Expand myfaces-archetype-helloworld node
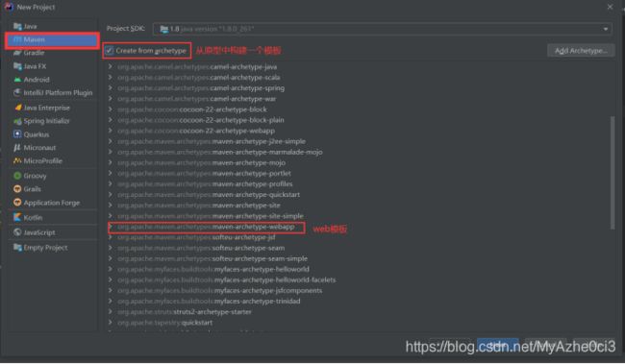This screenshot has height=364, width=625. point(110,269)
